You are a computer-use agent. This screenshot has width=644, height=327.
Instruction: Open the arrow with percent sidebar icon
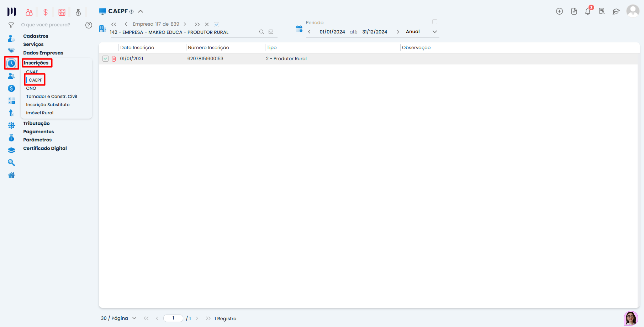click(x=11, y=113)
